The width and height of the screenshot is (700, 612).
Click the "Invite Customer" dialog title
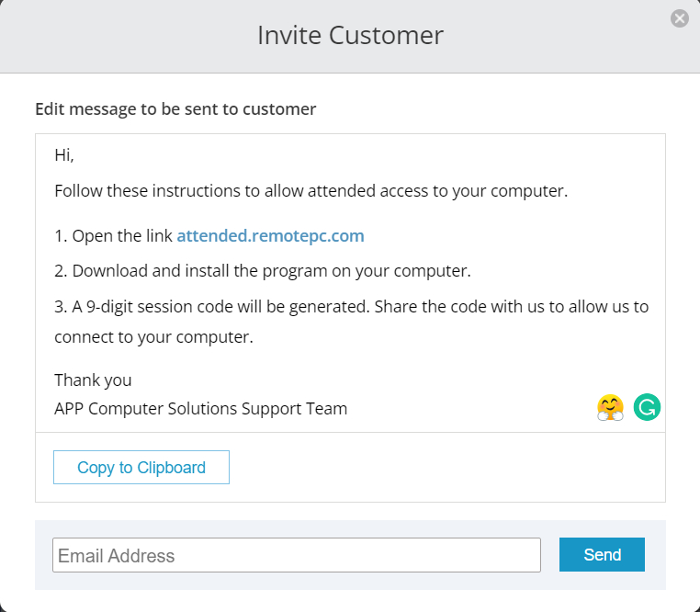(350, 36)
